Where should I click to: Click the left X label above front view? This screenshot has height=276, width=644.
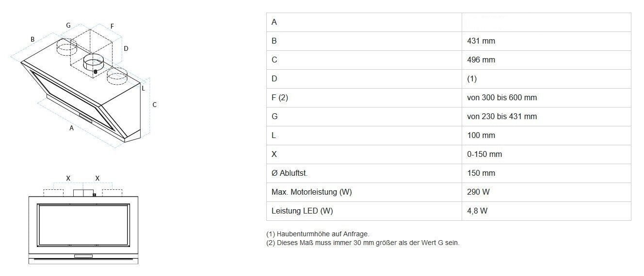pyautogui.click(x=68, y=178)
